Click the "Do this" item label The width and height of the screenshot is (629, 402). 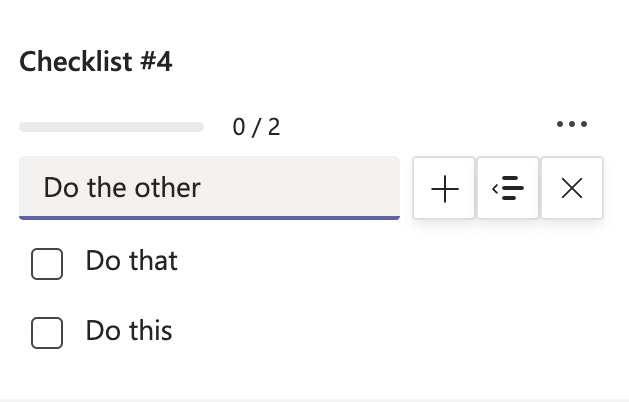pos(129,331)
